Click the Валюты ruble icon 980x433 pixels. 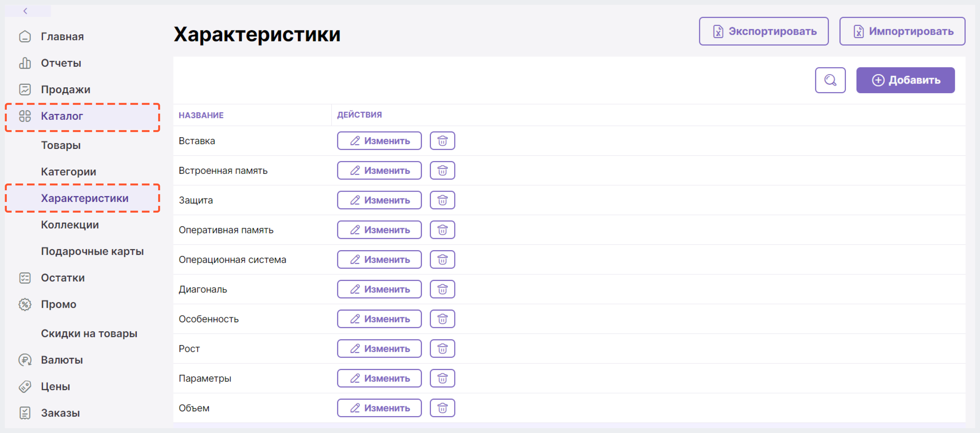point(25,360)
